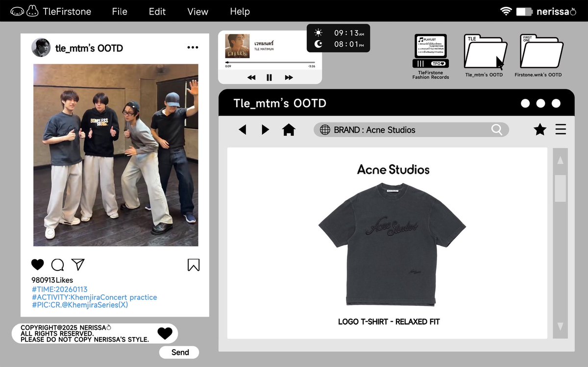This screenshot has height=367, width=588.
Task: Click the #ACTIVITY:KhemjiraConcert practice hashtag
Action: click(94, 297)
